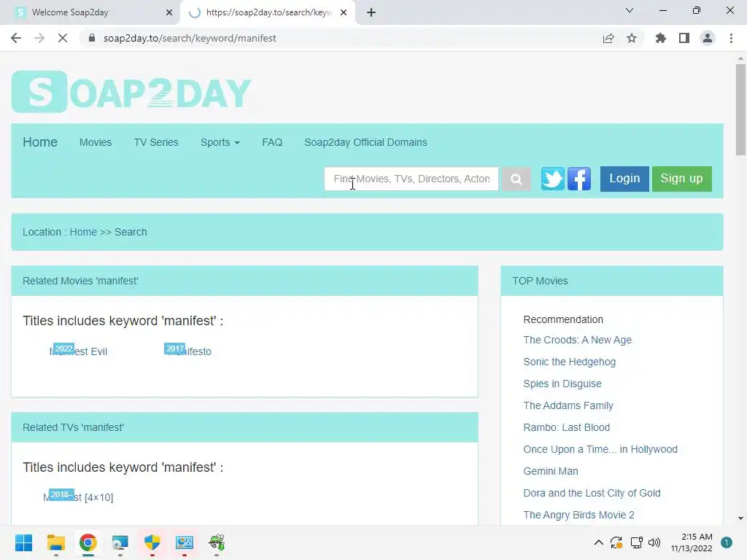Image resolution: width=747 pixels, height=560 pixels.
Task: Click the scrollbar down arrow
Action: [740, 518]
